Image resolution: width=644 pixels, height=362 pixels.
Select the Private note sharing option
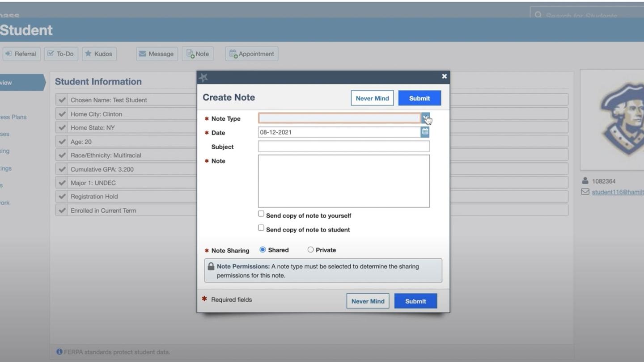click(x=310, y=250)
